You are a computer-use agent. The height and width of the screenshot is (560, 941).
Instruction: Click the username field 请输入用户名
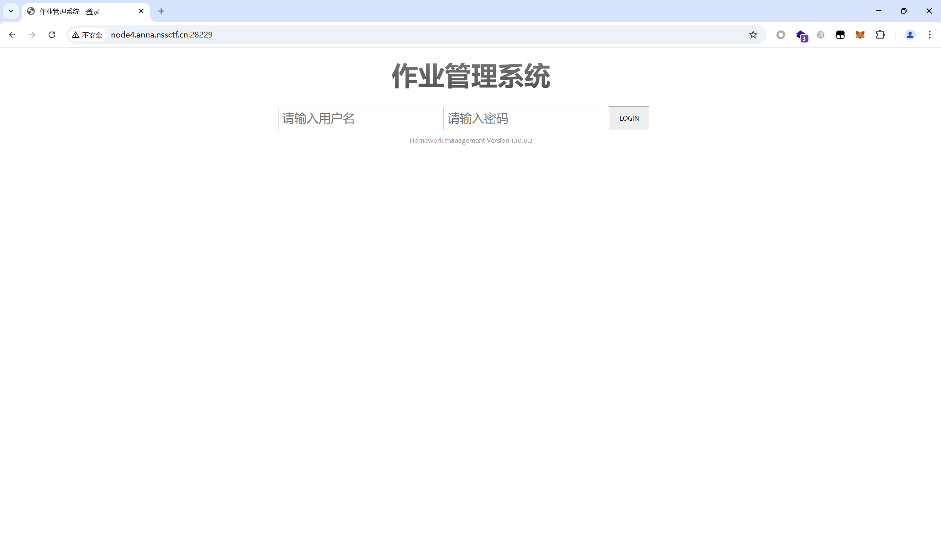(359, 118)
